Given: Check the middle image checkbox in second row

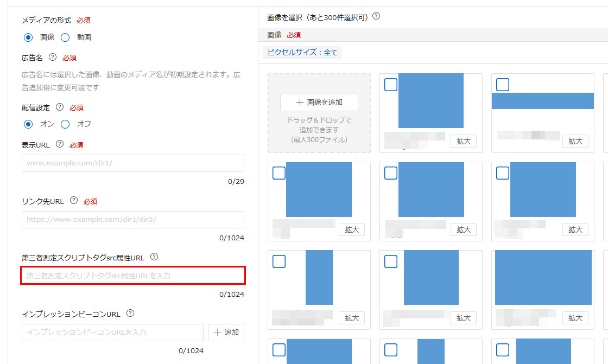Looking at the screenshot, I should (391, 173).
